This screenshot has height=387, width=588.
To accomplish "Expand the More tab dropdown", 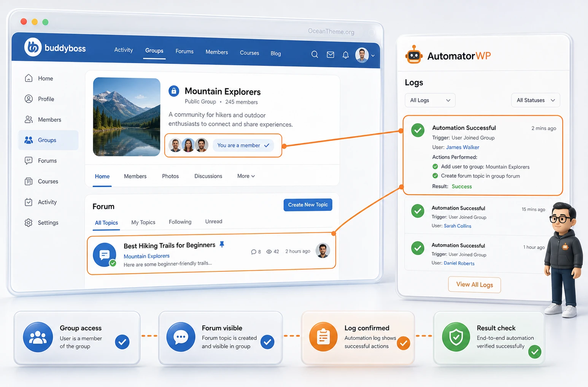I will click(246, 176).
